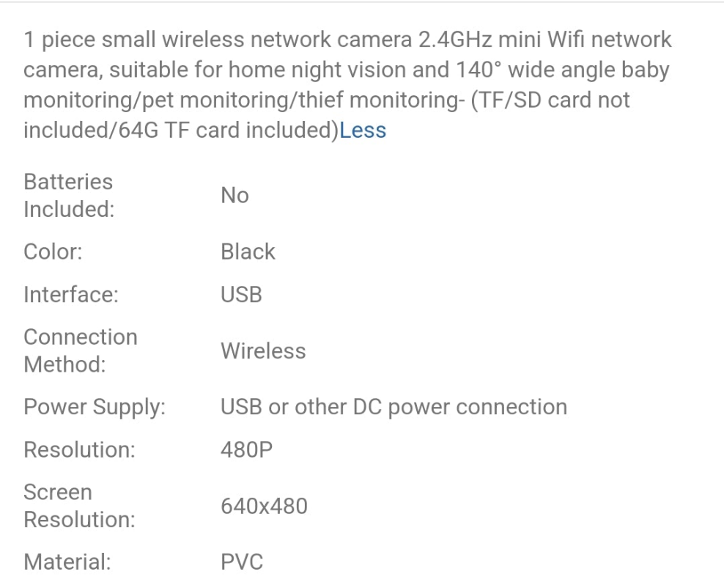Select the Wireless connection value
This screenshot has height=588, width=724.
(x=263, y=350)
